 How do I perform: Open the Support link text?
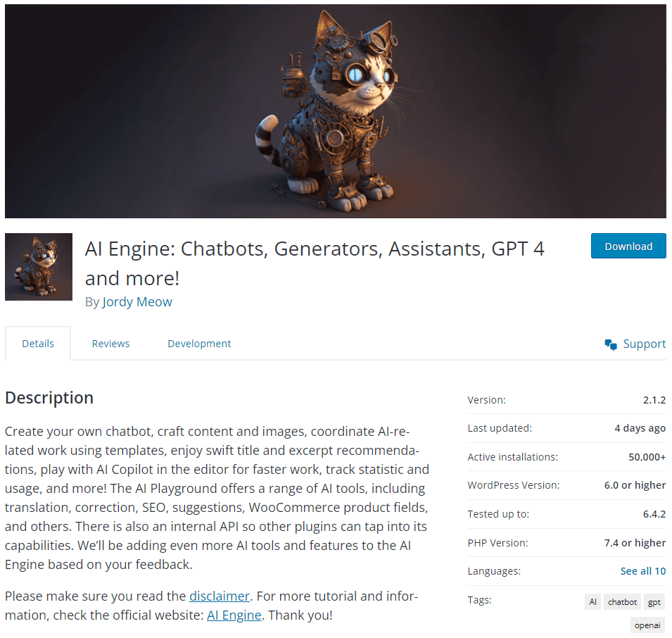click(x=644, y=344)
